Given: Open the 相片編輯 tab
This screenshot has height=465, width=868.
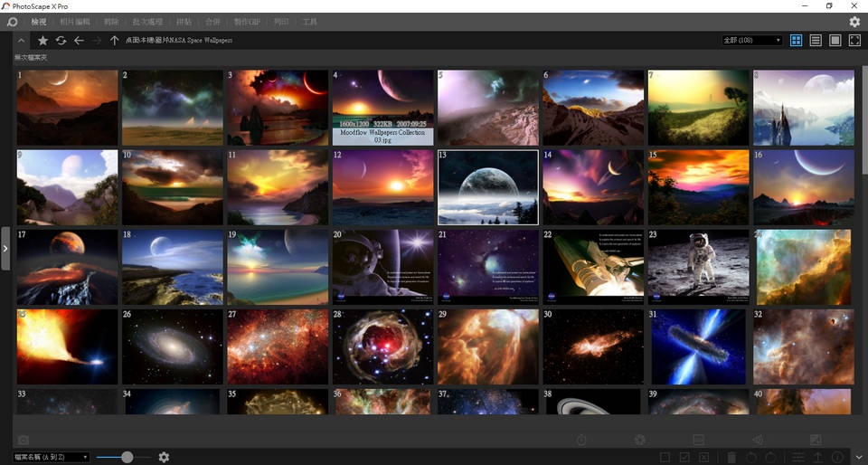Looking at the screenshot, I should 74,21.
